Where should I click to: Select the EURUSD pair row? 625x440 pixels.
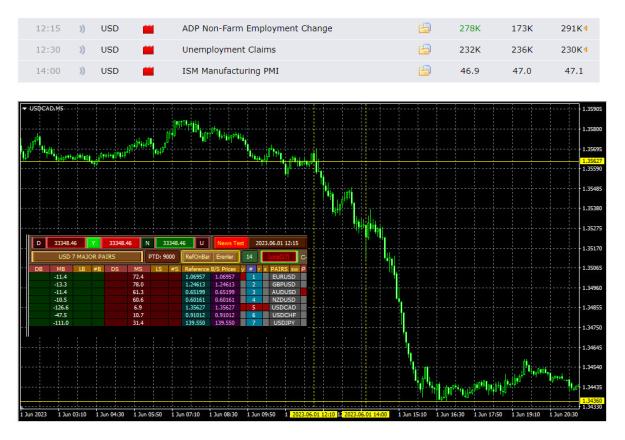pos(284,277)
